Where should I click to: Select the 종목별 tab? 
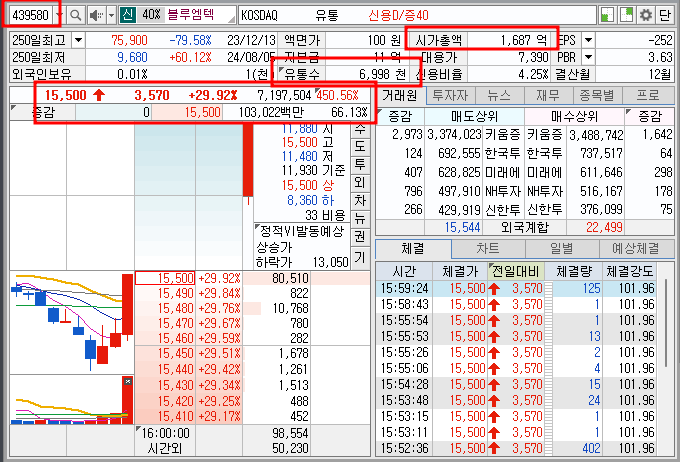tap(597, 95)
